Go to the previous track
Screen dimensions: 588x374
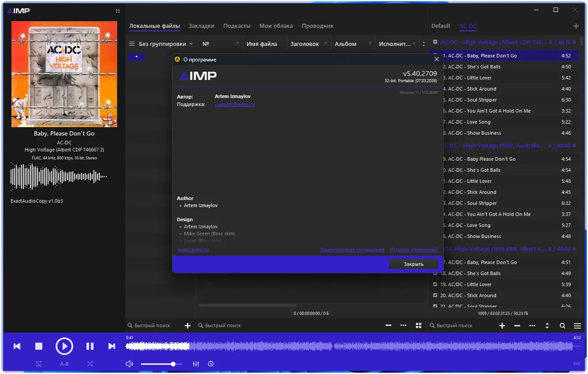click(x=17, y=346)
